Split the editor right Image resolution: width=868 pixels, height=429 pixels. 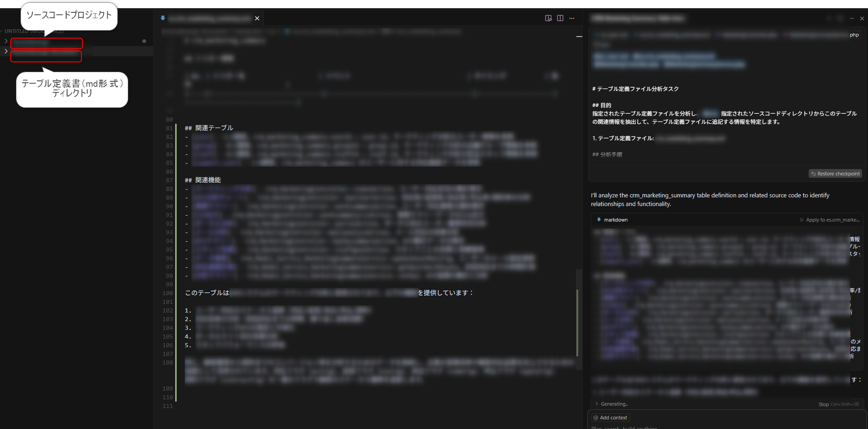pos(560,18)
